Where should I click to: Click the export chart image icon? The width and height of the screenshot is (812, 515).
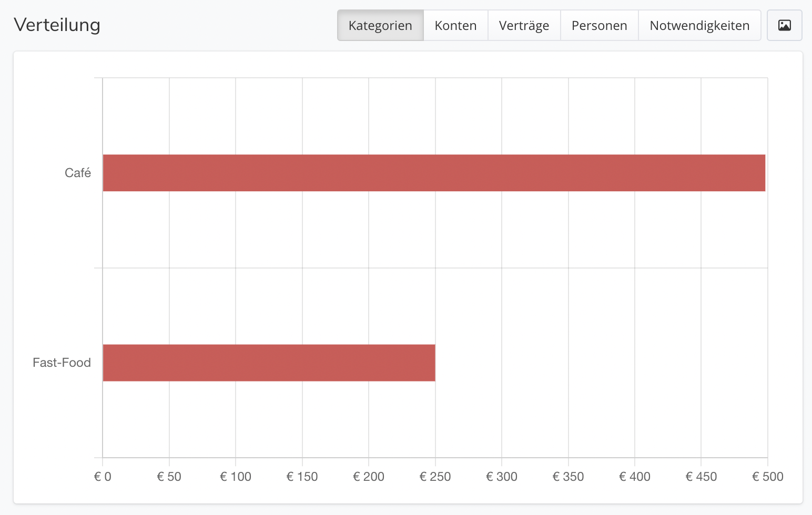[x=784, y=25]
